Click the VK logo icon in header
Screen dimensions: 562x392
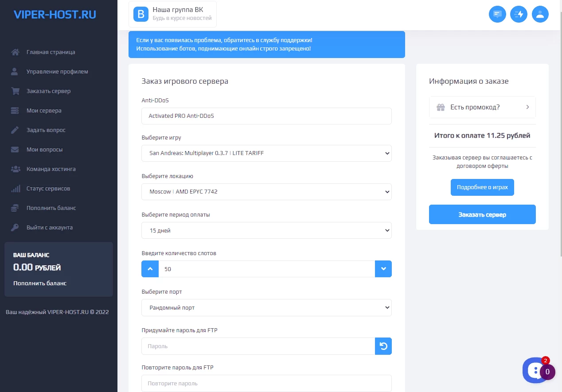(141, 14)
